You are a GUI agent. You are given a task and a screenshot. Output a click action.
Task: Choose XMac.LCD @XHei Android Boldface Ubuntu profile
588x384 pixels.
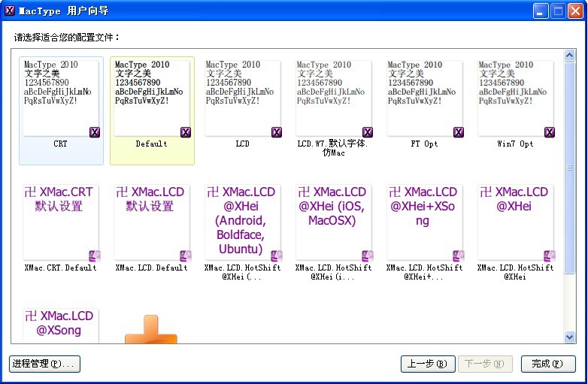pos(243,222)
